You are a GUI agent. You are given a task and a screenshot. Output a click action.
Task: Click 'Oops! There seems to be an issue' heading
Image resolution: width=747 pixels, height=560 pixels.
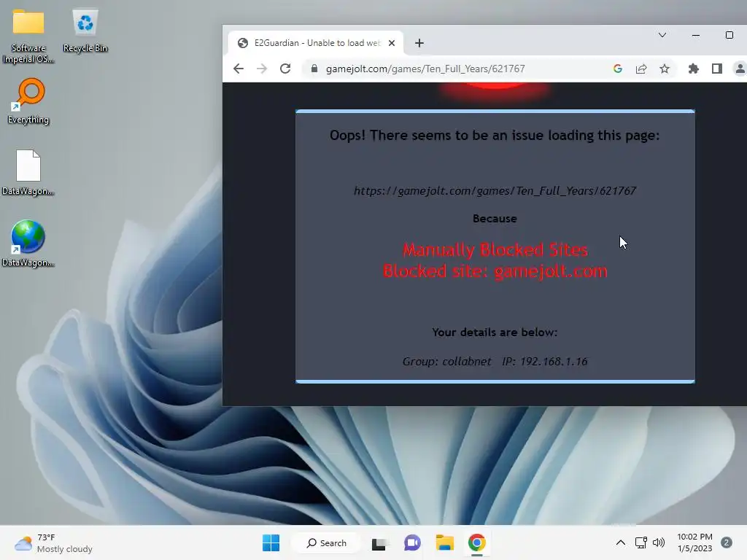[x=495, y=135]
